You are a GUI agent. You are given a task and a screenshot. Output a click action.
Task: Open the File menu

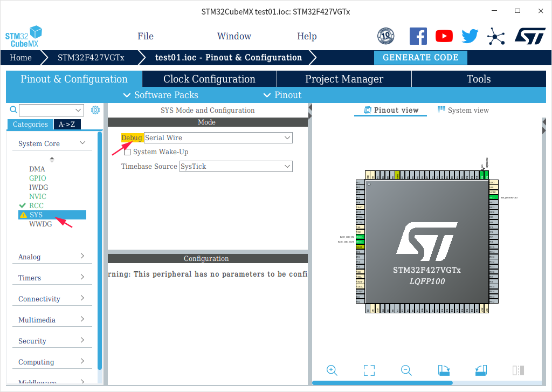tap(146, 36)
